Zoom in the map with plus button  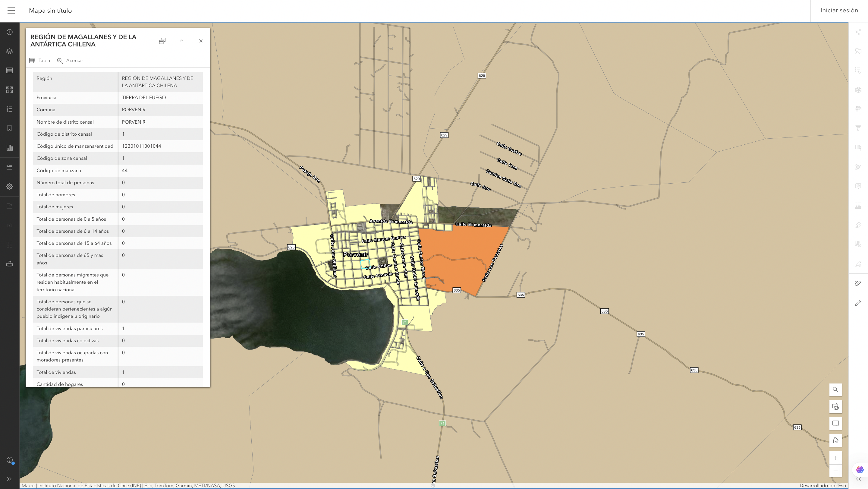coord(835,458)
